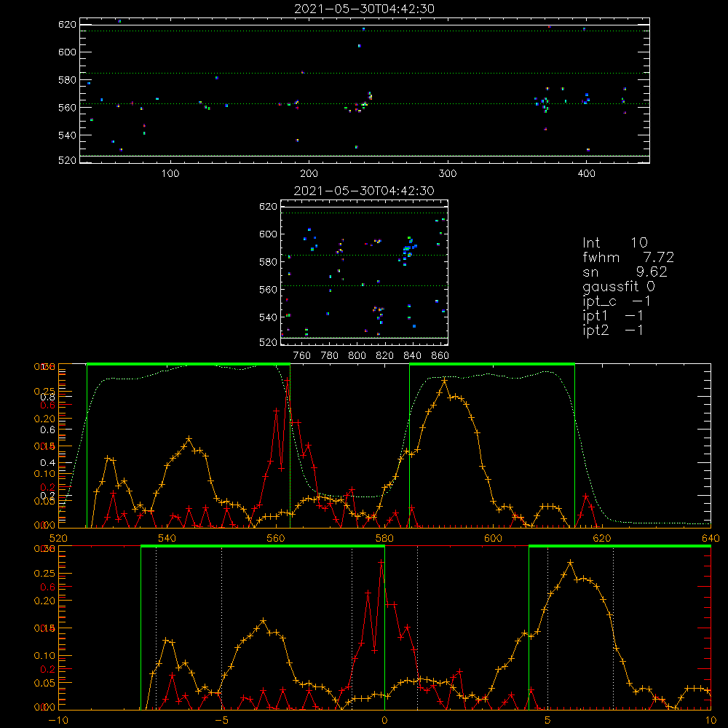Click the timestamp title above the small middle panel

pos(365,191)
